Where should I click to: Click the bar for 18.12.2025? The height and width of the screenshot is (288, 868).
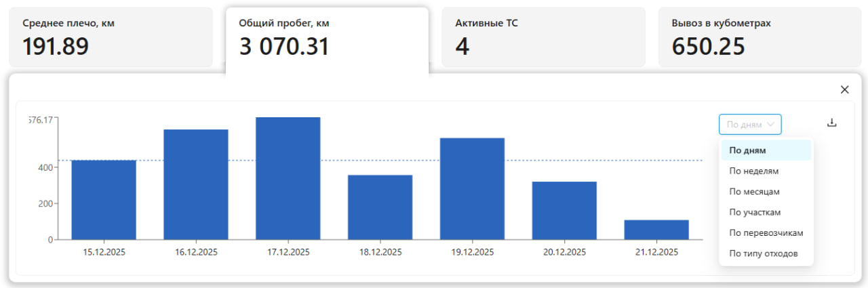(x=380, y=207)
